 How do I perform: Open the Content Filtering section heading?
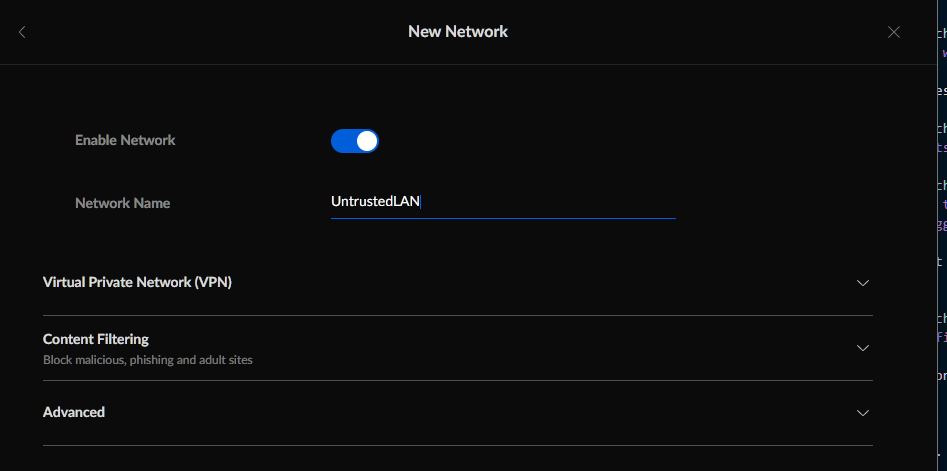tap(96, 339)
